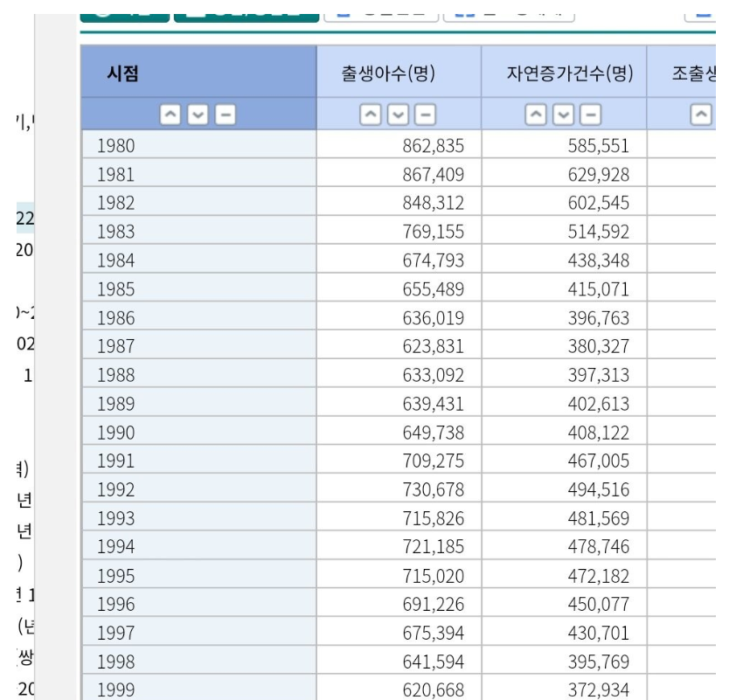
Task: Click births value 715,826 for 1993
Action: (434, 518)
